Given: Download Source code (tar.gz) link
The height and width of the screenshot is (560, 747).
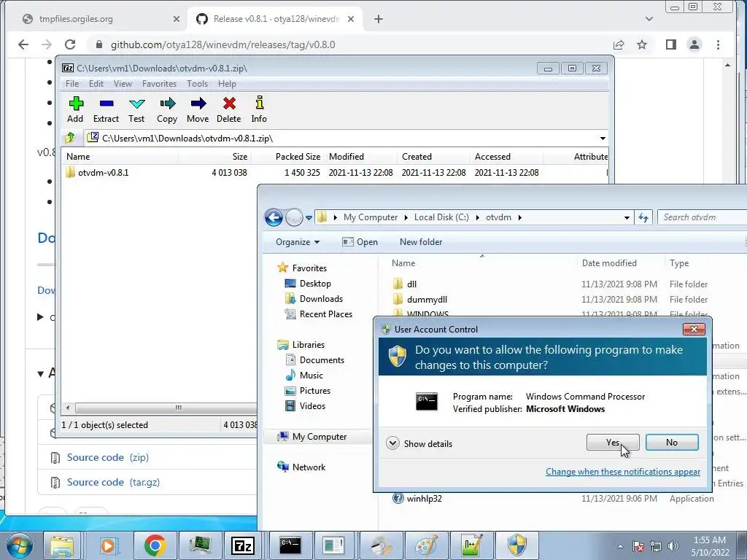Looking at the screenshot, I should click(x=113, y=482).
